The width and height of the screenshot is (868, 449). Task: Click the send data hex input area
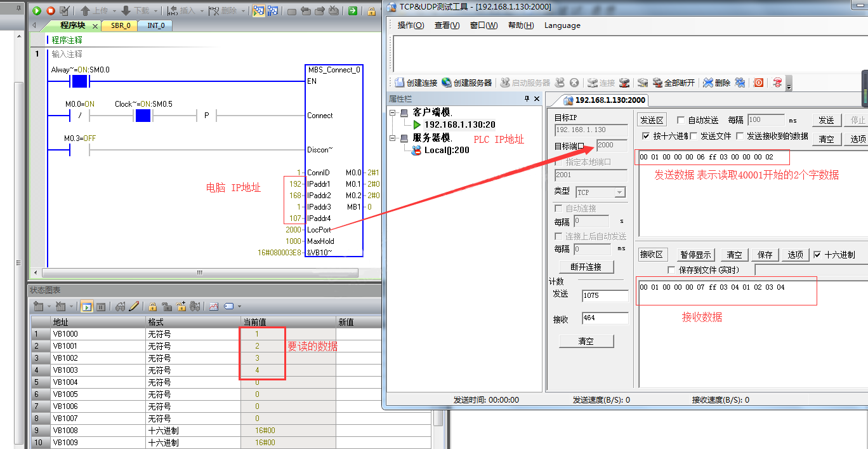click(x=749, y=191)
